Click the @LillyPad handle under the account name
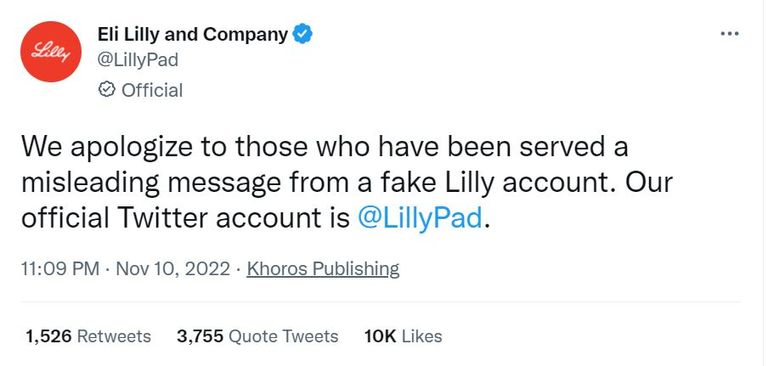 point(138,61)
